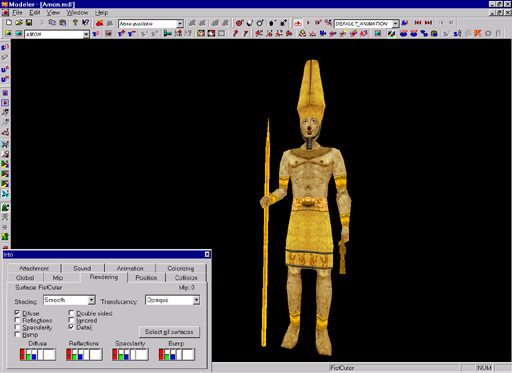Image resolution: width=512 pixels, height=373 pixels.
Task: Click the Specularity color swatch
Action: (130, 354)
